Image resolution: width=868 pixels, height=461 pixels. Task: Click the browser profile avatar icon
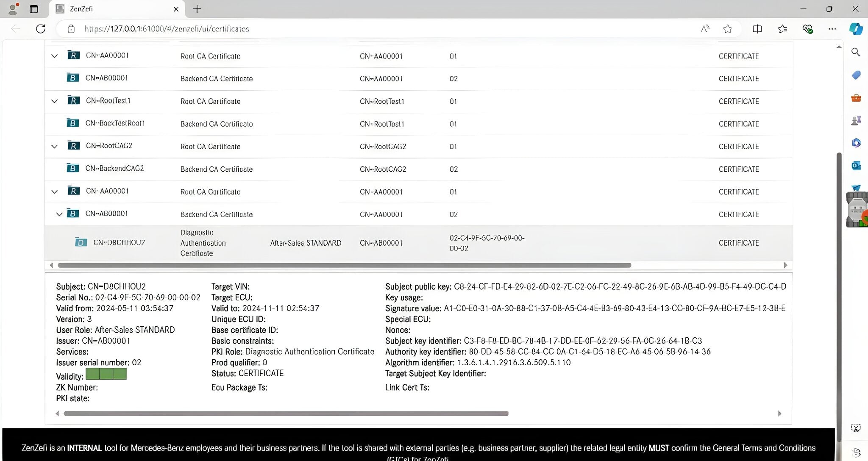[x=13, y=8]
